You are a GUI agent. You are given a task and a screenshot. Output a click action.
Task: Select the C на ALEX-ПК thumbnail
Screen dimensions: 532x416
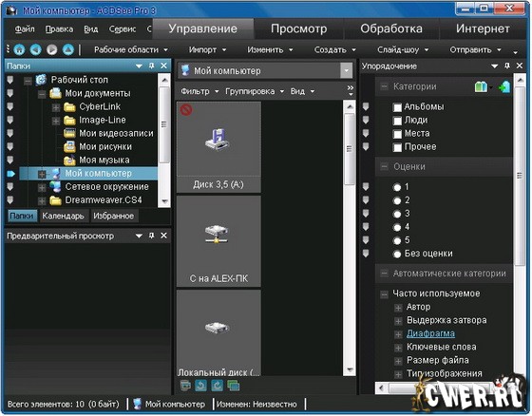point(218,241)
